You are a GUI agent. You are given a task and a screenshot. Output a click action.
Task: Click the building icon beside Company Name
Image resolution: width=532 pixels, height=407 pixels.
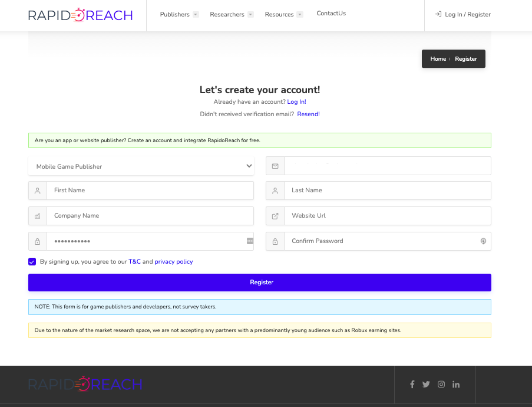click(38, 216)
